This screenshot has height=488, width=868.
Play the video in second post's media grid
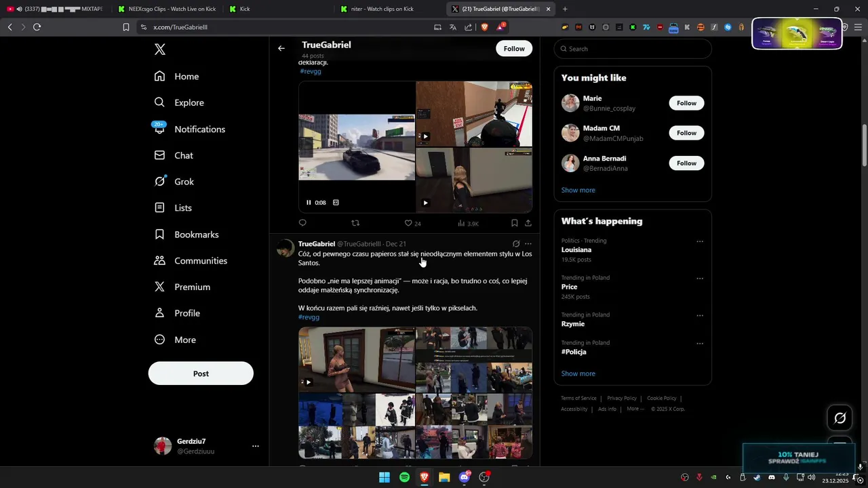(308, 382)
